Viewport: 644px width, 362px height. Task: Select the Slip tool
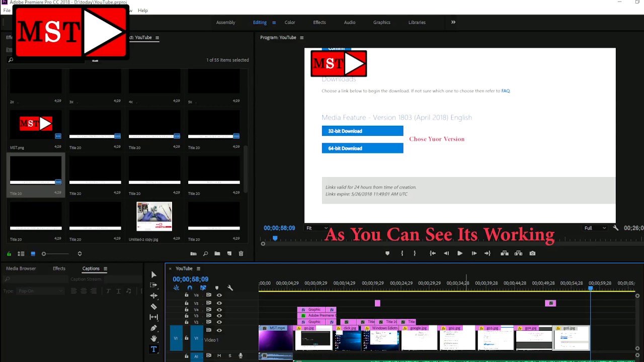point(153,317)
